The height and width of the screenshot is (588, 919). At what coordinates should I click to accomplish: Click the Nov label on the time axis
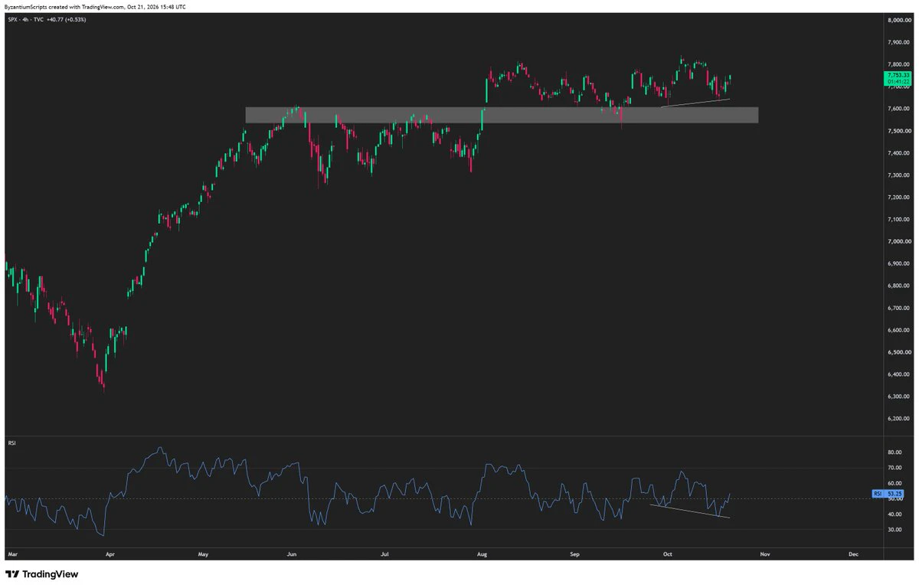[x=763, y=553]
